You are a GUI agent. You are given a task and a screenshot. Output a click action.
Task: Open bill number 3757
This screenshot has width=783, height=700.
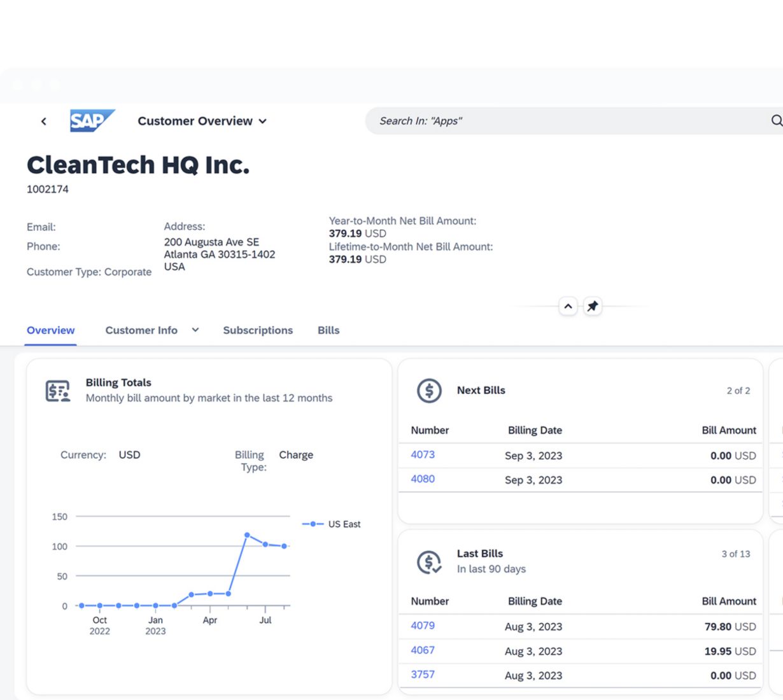(423, 674)
